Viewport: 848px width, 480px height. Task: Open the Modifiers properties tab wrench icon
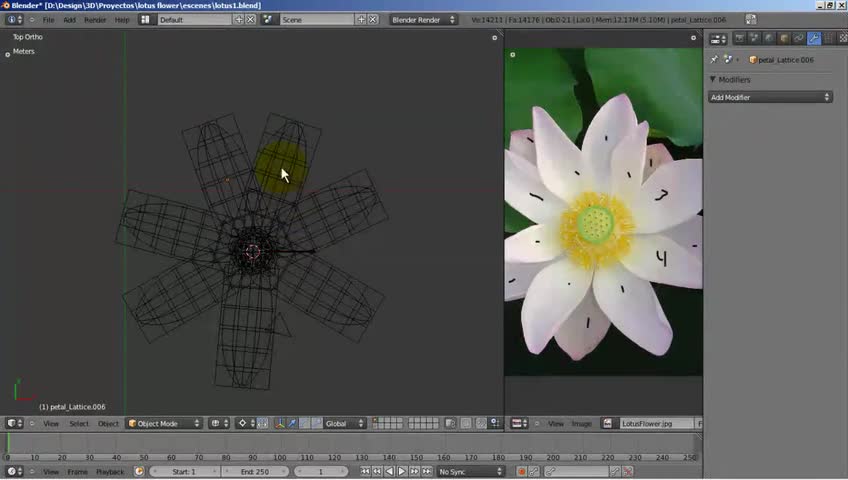click(813, 38)
